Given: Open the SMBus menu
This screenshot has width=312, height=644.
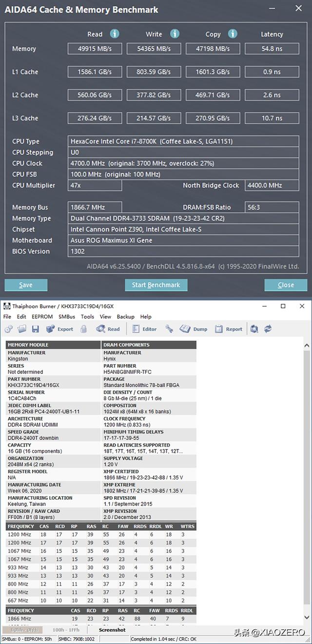Looking at the screenshot, I should 67,316.
